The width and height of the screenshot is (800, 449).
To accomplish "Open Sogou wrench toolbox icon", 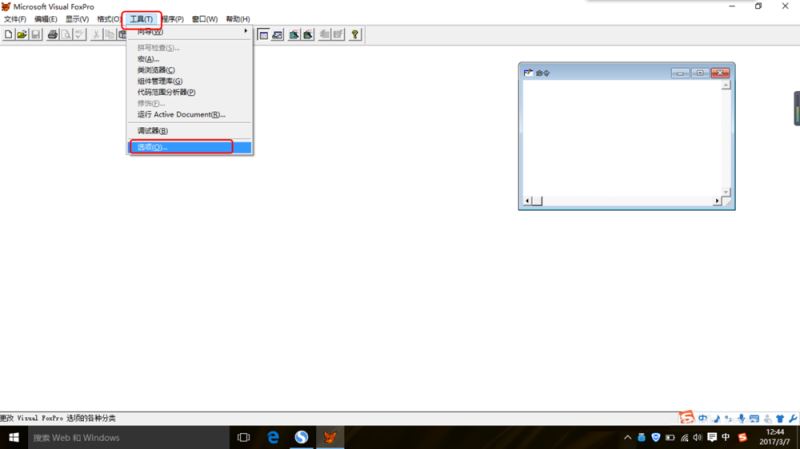I will [x=793, y=418].
